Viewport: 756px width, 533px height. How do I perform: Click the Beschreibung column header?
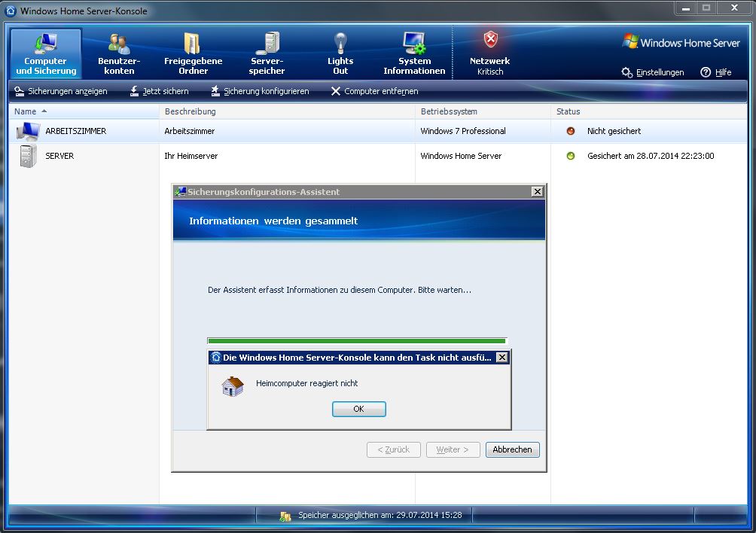287,111
